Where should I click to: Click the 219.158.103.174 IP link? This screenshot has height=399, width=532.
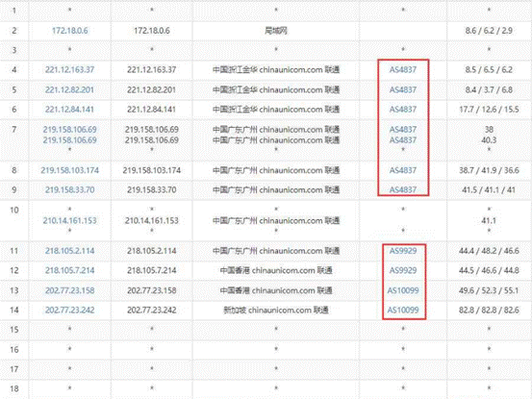click(69, 170)
